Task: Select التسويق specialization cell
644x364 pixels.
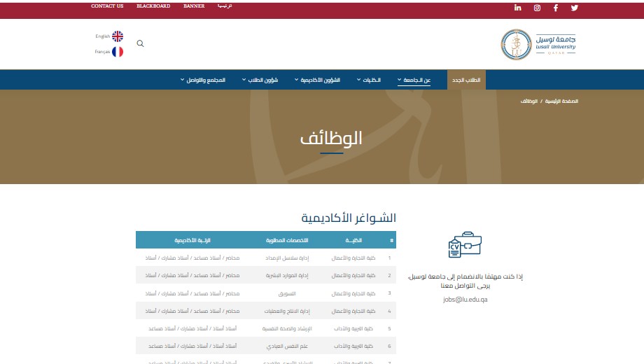Action: (287, 294)
